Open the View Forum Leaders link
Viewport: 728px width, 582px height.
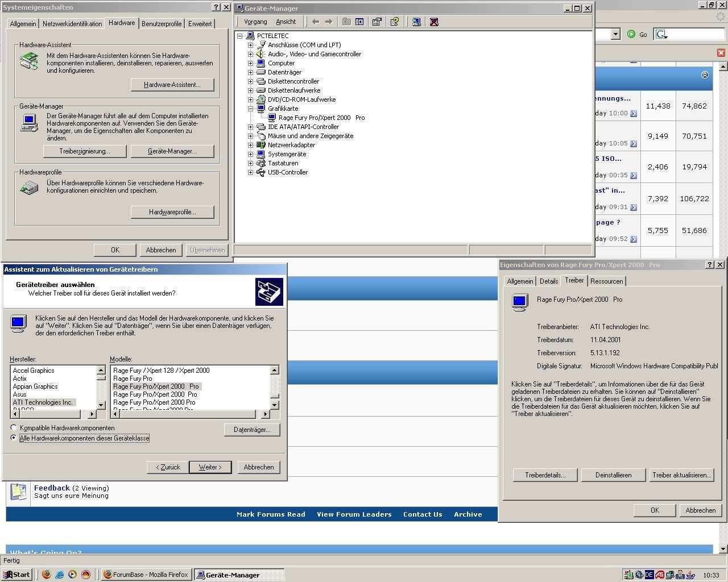(354, 514)
